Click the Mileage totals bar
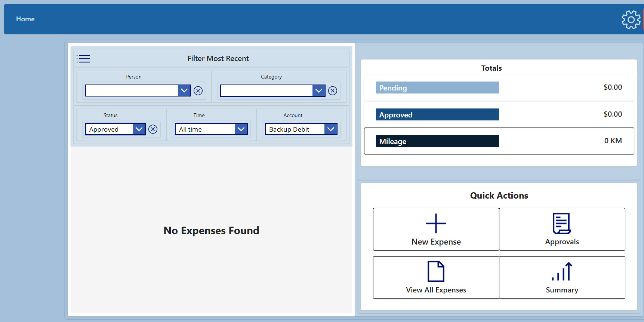The image size is (644, 322). point(437,141)
